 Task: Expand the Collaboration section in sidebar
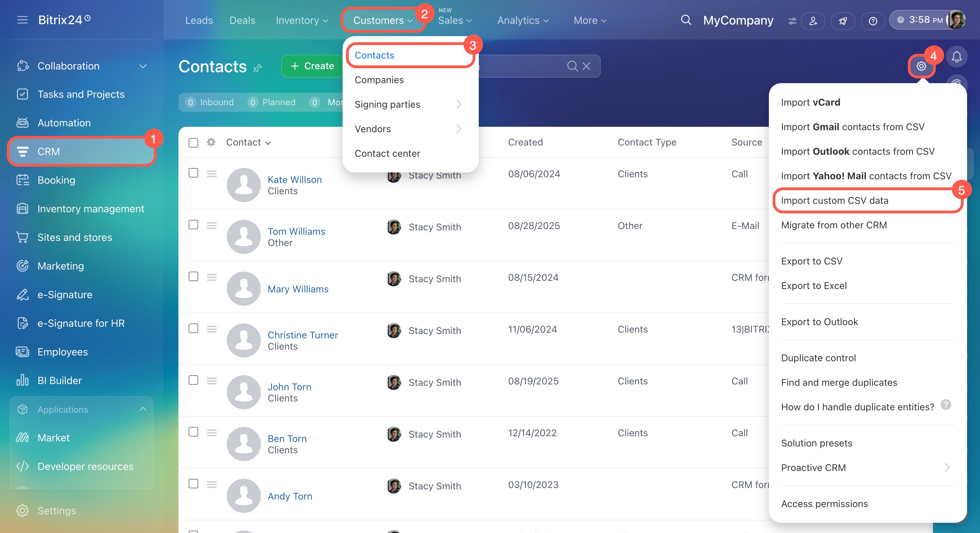[x=143, y=66]
